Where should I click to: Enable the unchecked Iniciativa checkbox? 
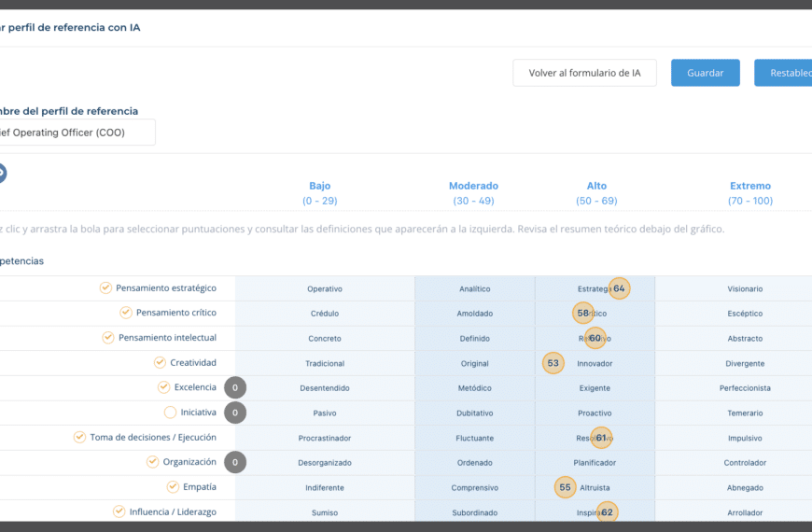pyautogui.click(x=170, y=413)
